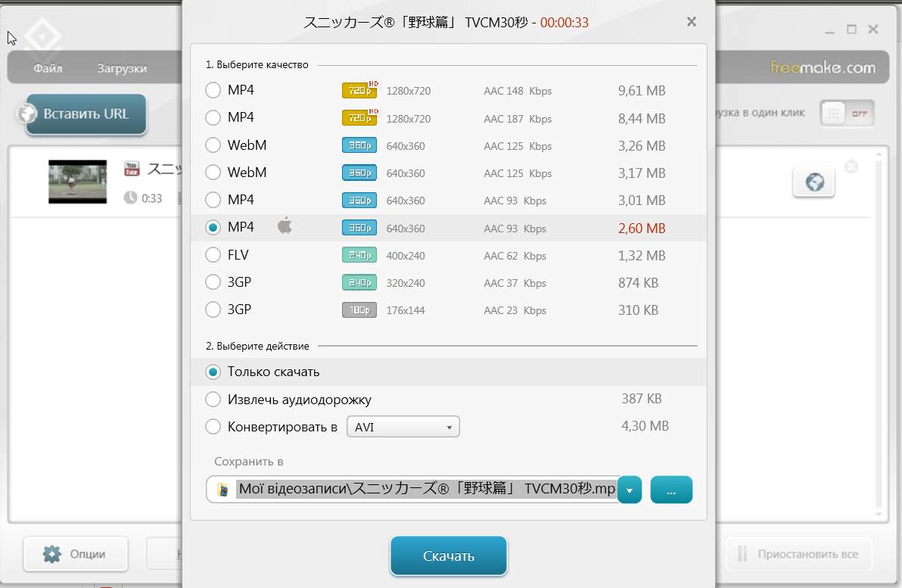Select the 'Только скачать' action
The height and width of the screenshot is (588, 902).
pyautogui.click(x=213, y=372)
